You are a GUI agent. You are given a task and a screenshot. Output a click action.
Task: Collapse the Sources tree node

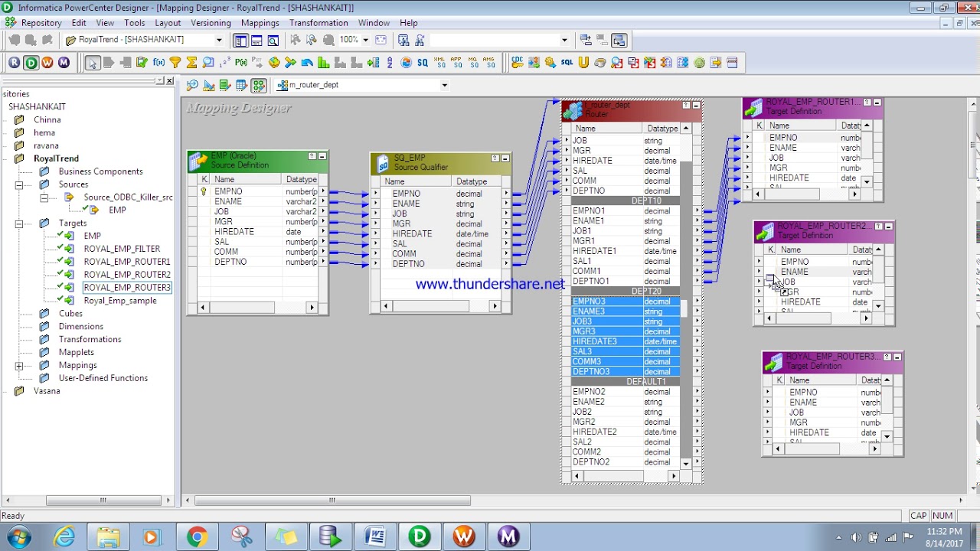19,184
